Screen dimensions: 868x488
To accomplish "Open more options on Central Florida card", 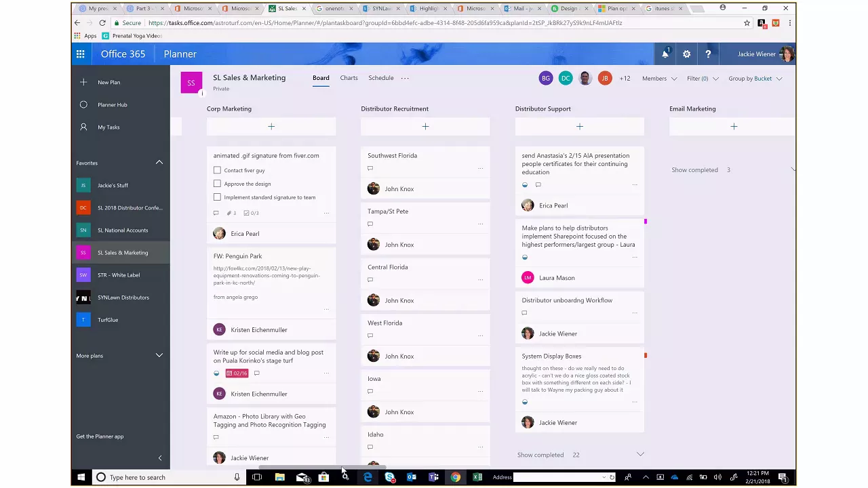I will tap(480, 279).
